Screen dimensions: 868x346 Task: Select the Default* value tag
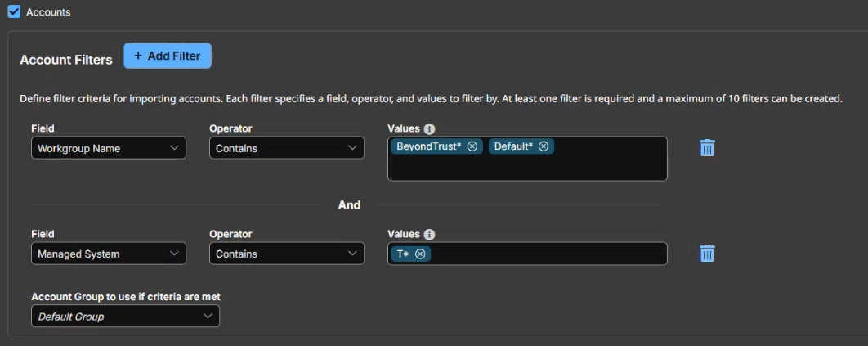tap(514, 146)
